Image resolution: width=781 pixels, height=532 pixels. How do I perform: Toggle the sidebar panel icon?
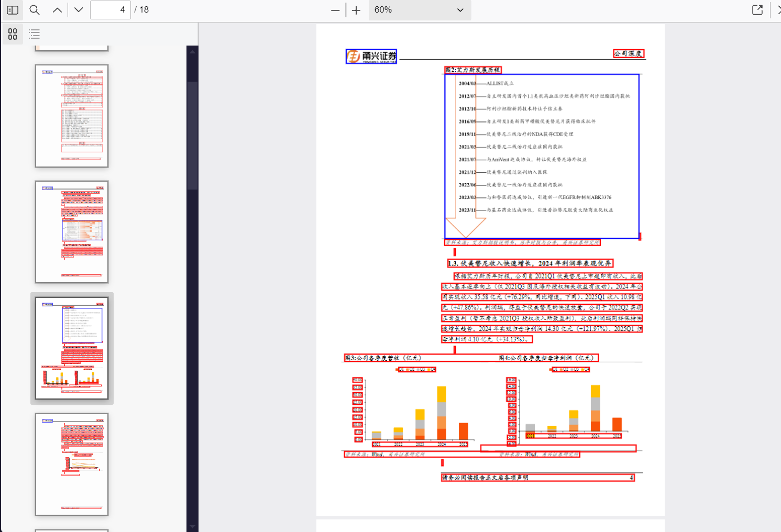pyautogui.click(x=13, y=10)
